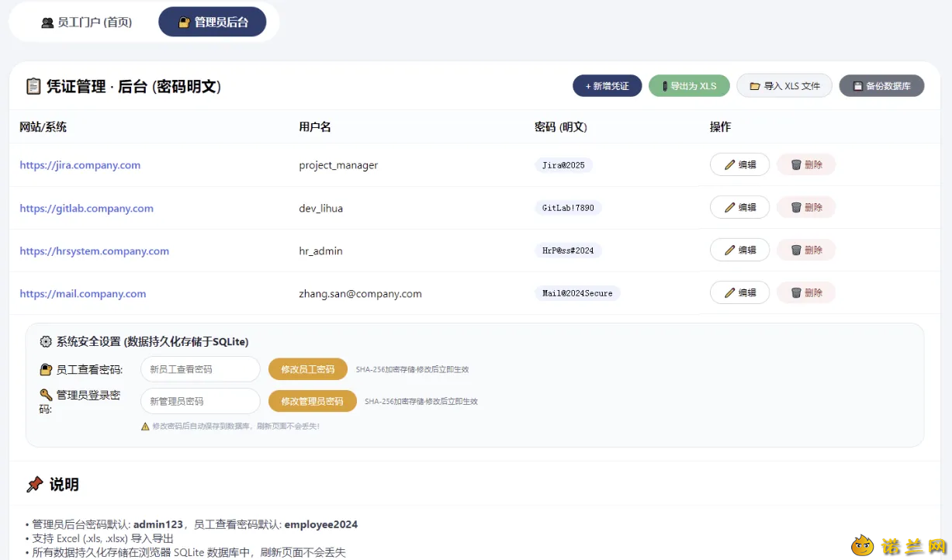The image size is (952, 560).
Task: Focus the 新管理员密码 input field
Action: [200, 401]
